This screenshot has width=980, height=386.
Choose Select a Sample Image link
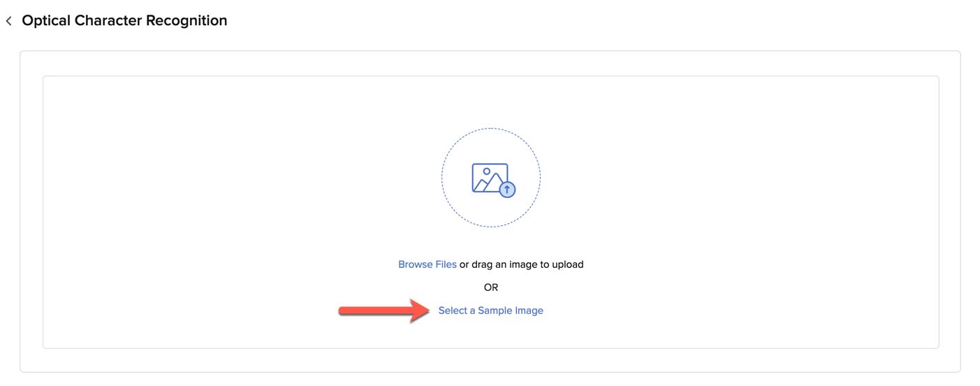pyautogui.click(x=490, y=310)
